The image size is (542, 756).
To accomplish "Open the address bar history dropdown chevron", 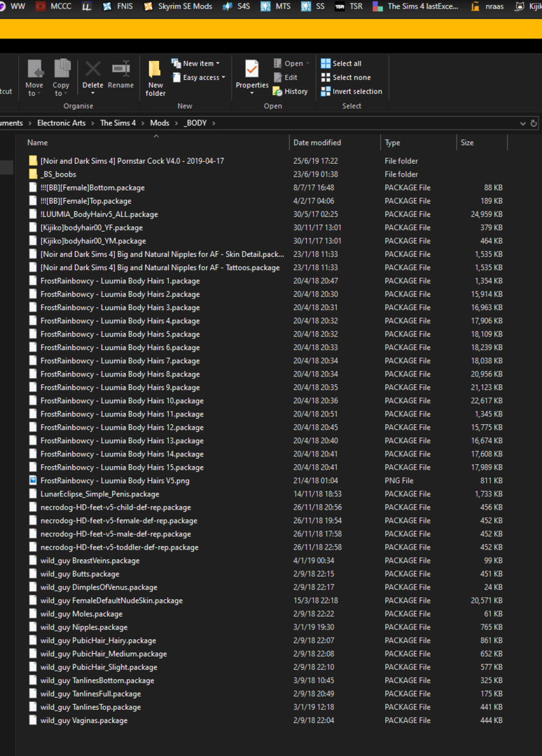I will click(522, 123).
